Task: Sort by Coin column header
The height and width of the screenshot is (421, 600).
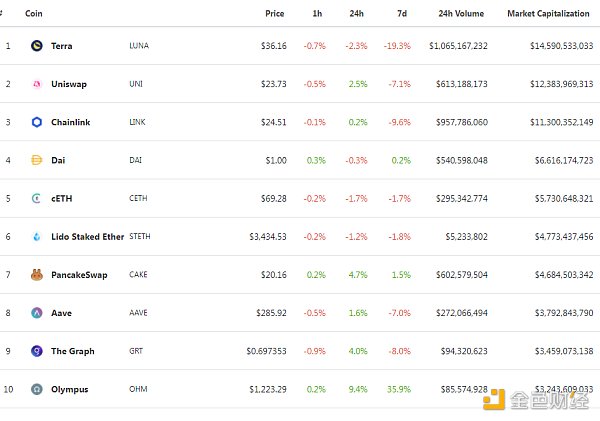Action: coord(34,14)
